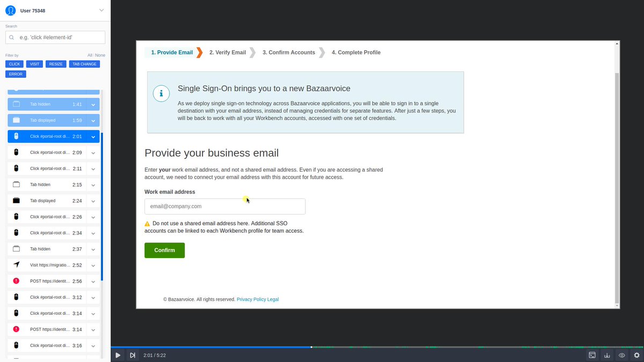Expand the highlighted 2:01 click event
Image resolution: width=644 pixels, height=362 pixels.
point(93,137)
